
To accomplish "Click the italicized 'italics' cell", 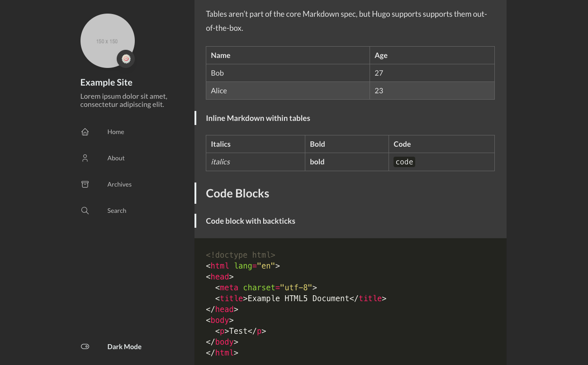I will point(256,162).
